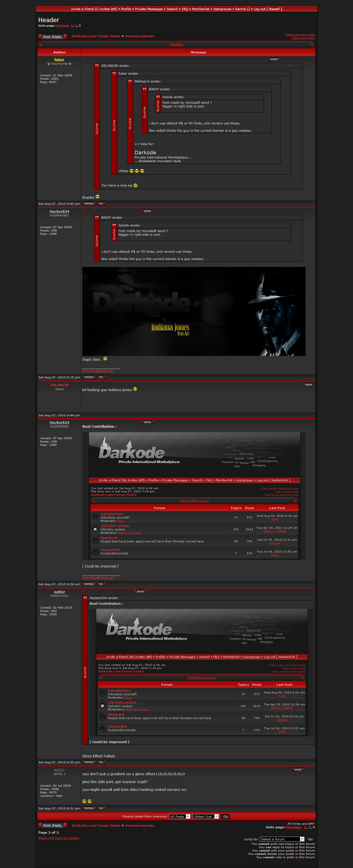The width and height of the screenshot is (353, 868).
Task: Click the QUOTE button on nutter's post
Action: point(140,591)
